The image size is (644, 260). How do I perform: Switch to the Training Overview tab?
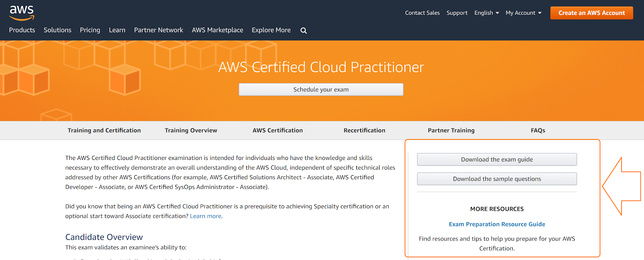tap(191, 131)
